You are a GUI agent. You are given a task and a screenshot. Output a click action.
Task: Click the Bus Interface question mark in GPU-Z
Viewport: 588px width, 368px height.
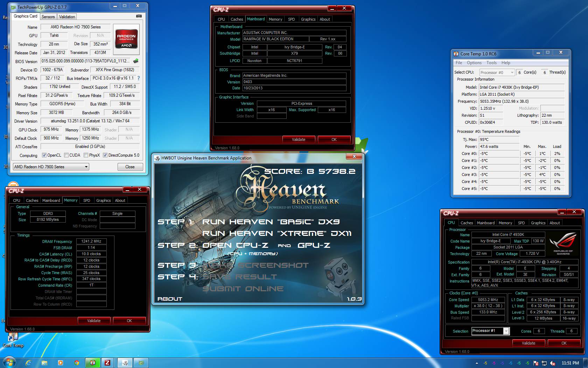point(138,78)
